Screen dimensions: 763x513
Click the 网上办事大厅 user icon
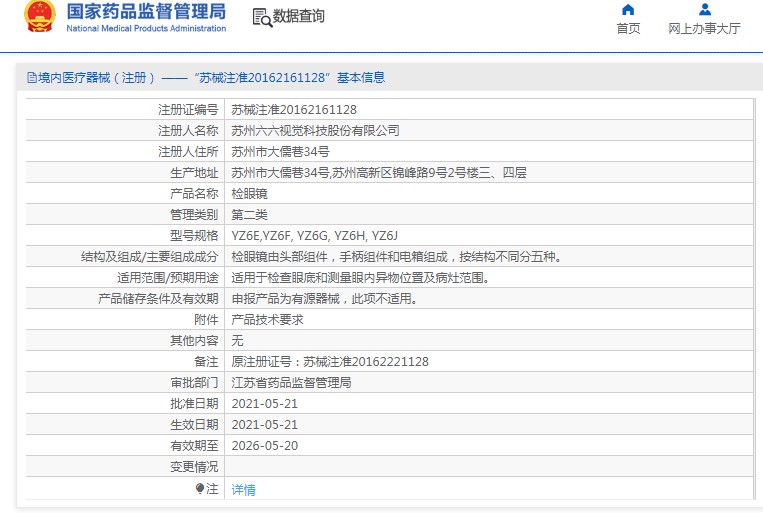(x=705, y=10)
